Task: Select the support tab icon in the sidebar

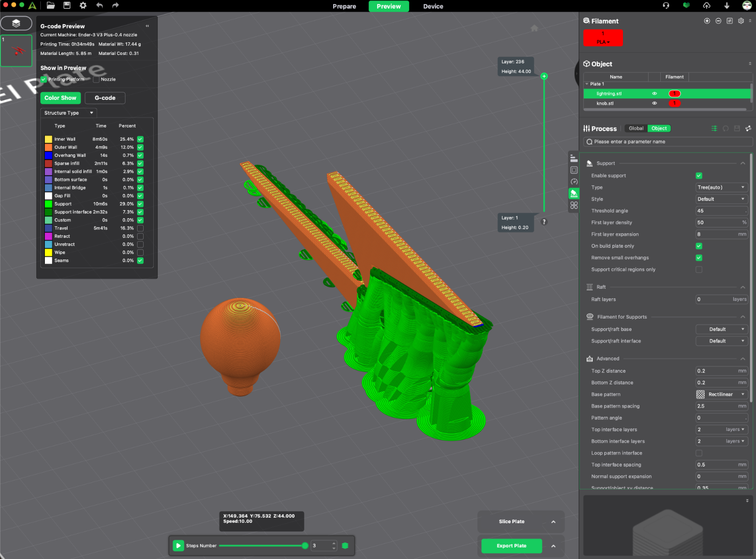Action: (x=574, y=194)
